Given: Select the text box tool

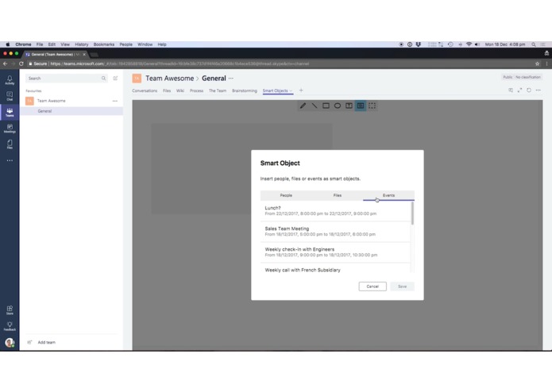Looking at the screenshot, I should click(x=349, y=106).
